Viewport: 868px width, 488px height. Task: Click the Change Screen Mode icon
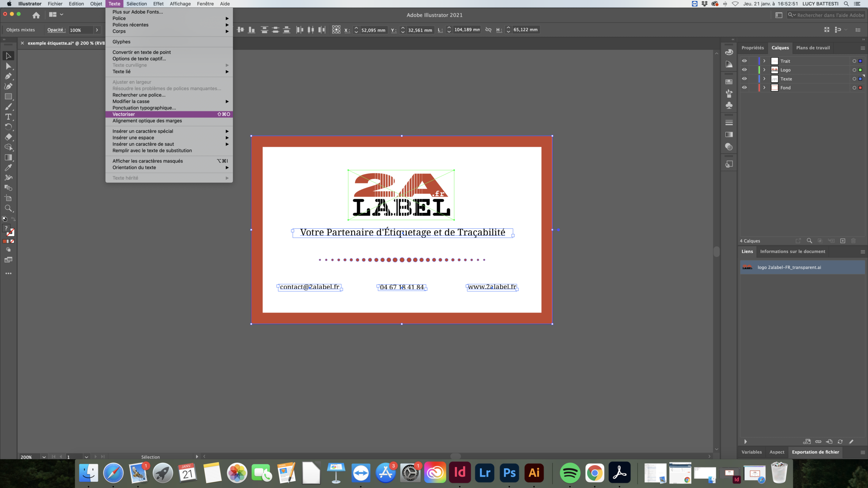pyautogui.click(x=8, y=260)
